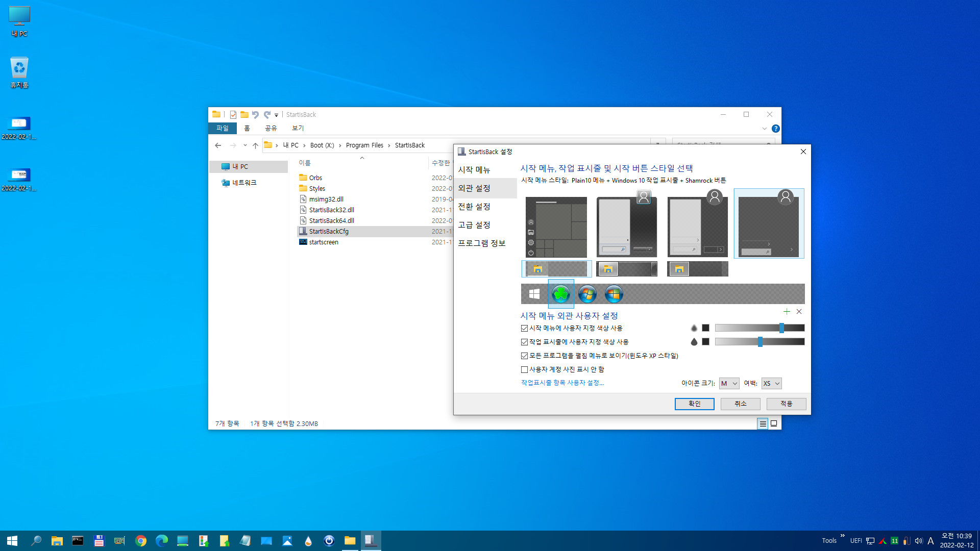Select the StartIsBack64.dll file
The height and width of the screenshot is (551, 980).
(331, 221)
